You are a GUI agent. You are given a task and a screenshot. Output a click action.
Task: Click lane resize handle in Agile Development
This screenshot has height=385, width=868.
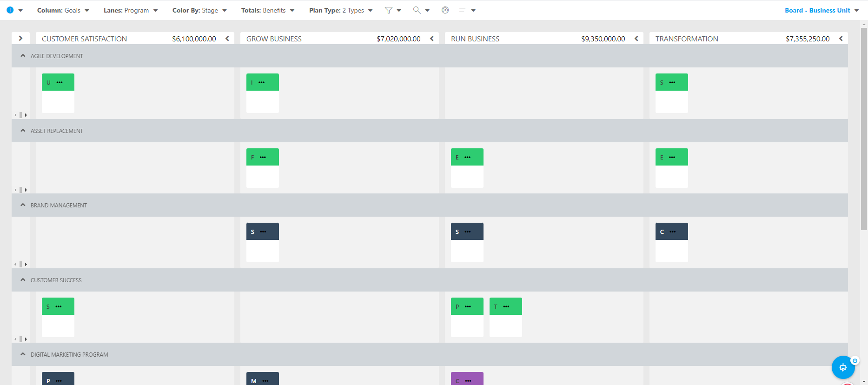[x=20, y=115]
